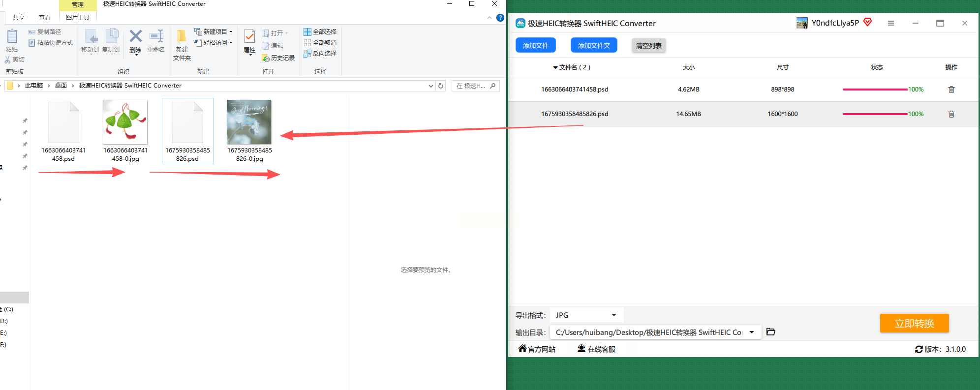Open the Online Support link

coord(596,349)
